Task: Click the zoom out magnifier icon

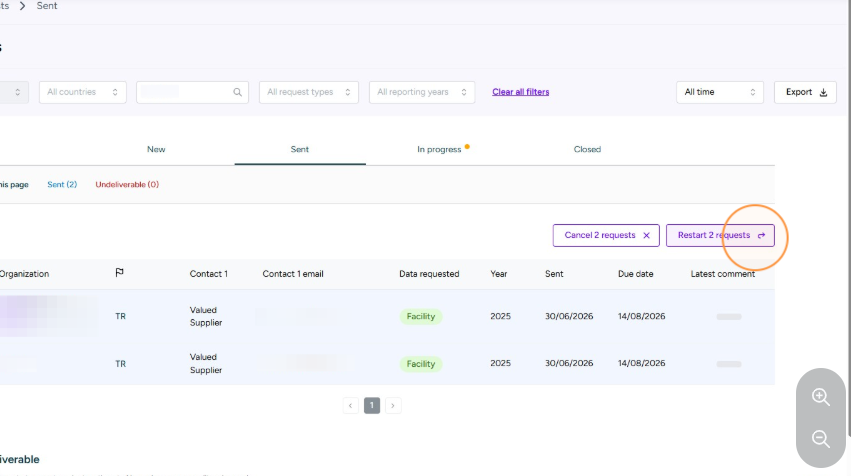Action: [x=821, y=439]
